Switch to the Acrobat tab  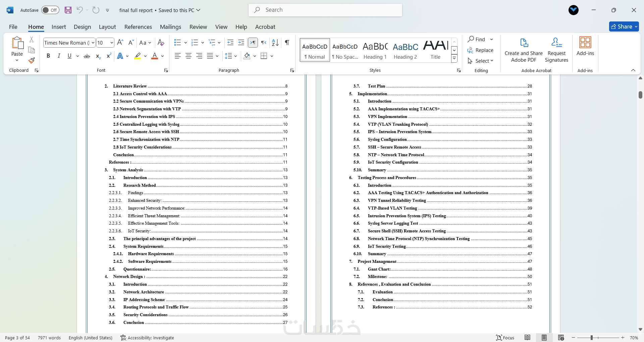[265, 27]
